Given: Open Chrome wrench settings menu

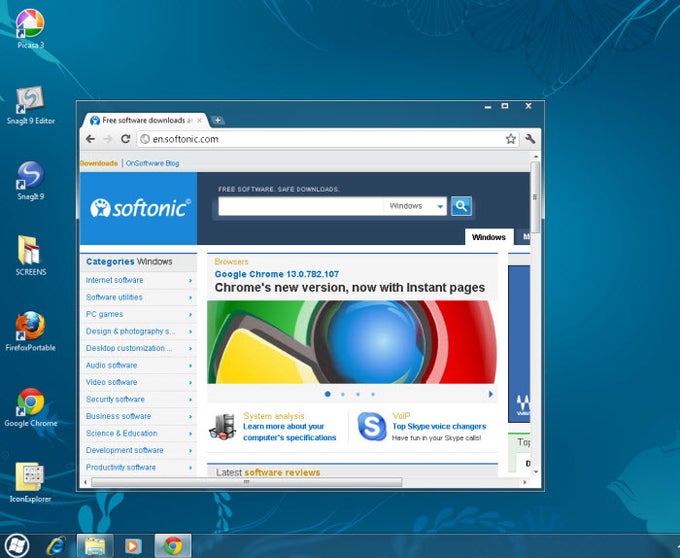Looking at the screenshot, I should tap(530, 139).
